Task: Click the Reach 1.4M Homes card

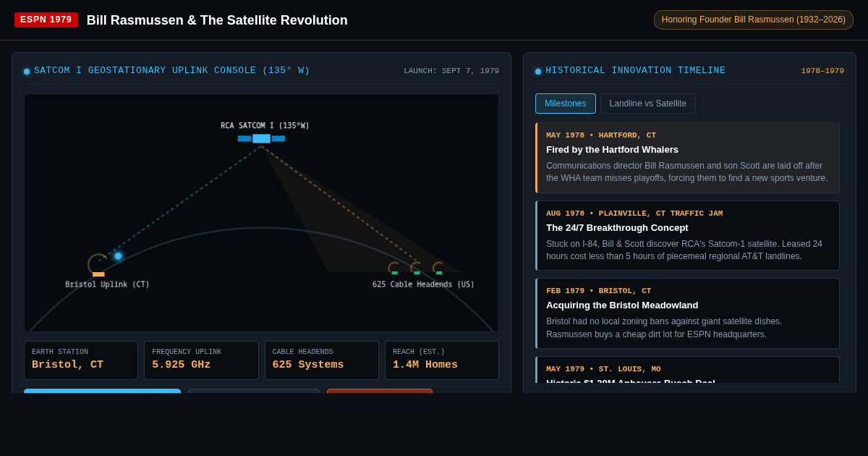Action: [x=442, y=360]
